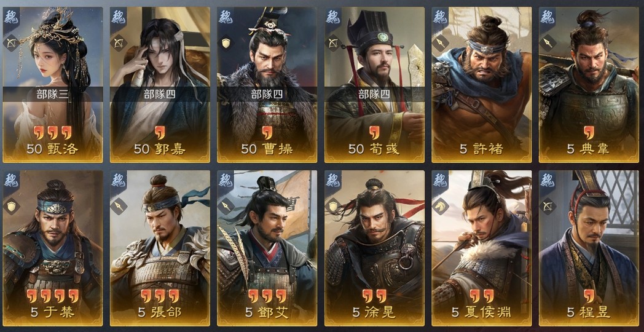Click the 魏 faction badge on 郭嘉's card
The width and height of the screenshot is (644, 332).
point(118,17)
